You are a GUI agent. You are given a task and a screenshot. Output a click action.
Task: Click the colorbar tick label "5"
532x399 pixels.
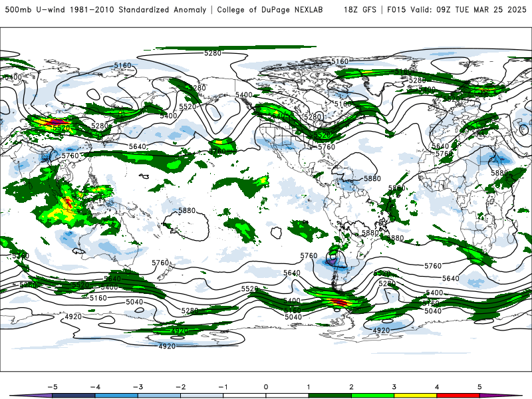(479, 387)
